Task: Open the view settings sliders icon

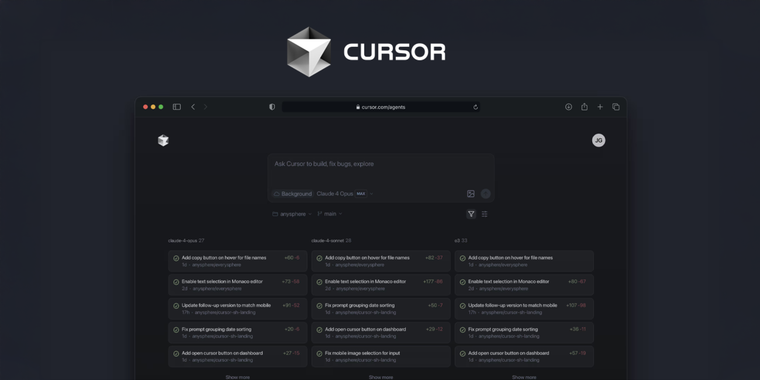Action: (485, 214)
